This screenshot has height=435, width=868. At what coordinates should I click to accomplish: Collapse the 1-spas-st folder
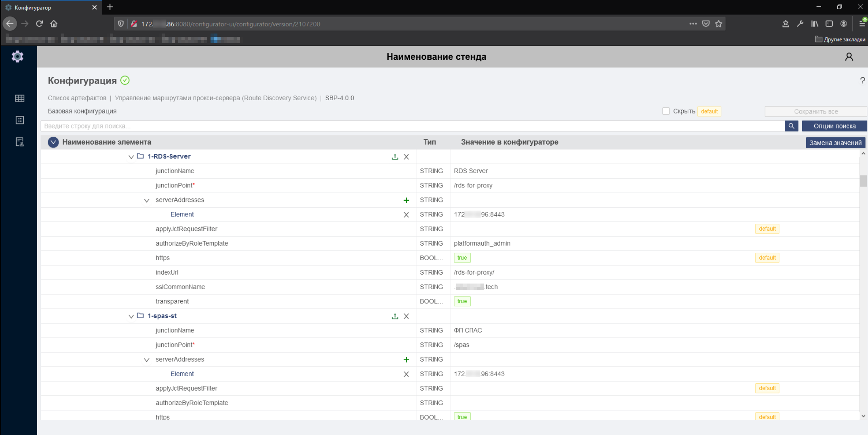pos(131,316)
